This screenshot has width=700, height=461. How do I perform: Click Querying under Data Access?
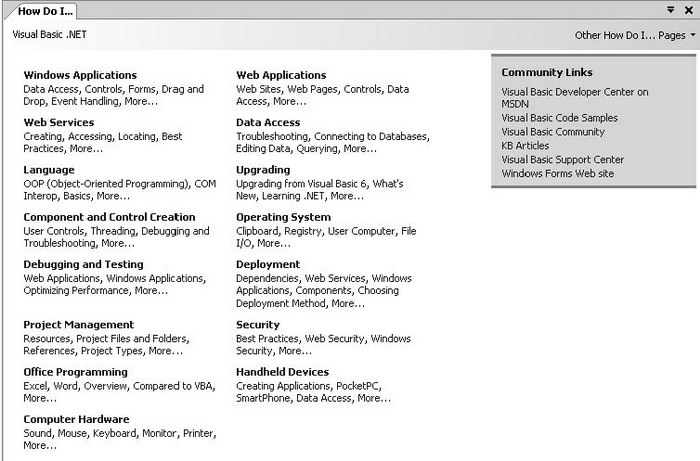(317, 149)
